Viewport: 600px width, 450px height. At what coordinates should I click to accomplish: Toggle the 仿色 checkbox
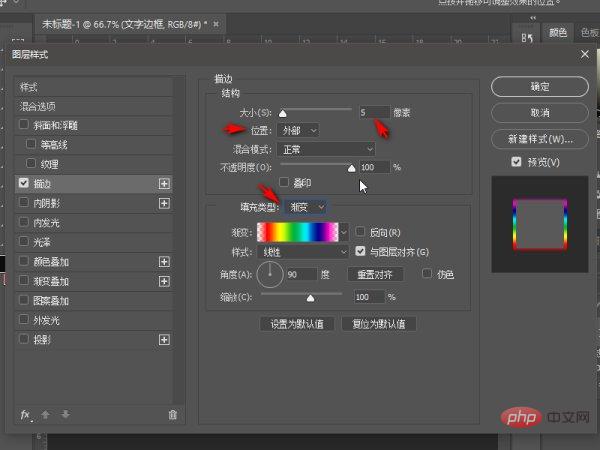point(427,274)
